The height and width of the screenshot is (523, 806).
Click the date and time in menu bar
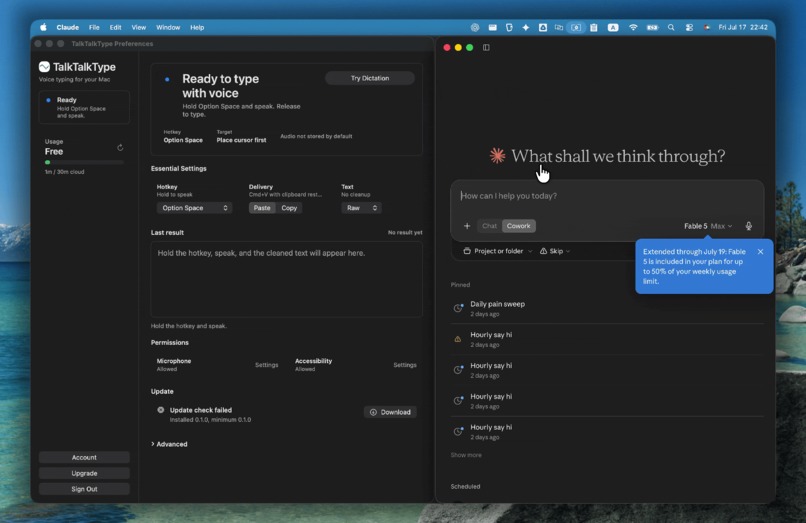coord(743,27)
